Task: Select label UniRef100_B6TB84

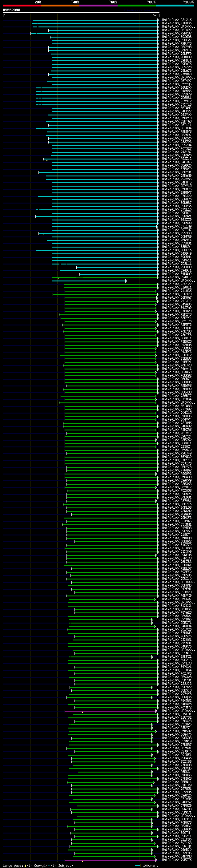Action: (x=176, y=128)
